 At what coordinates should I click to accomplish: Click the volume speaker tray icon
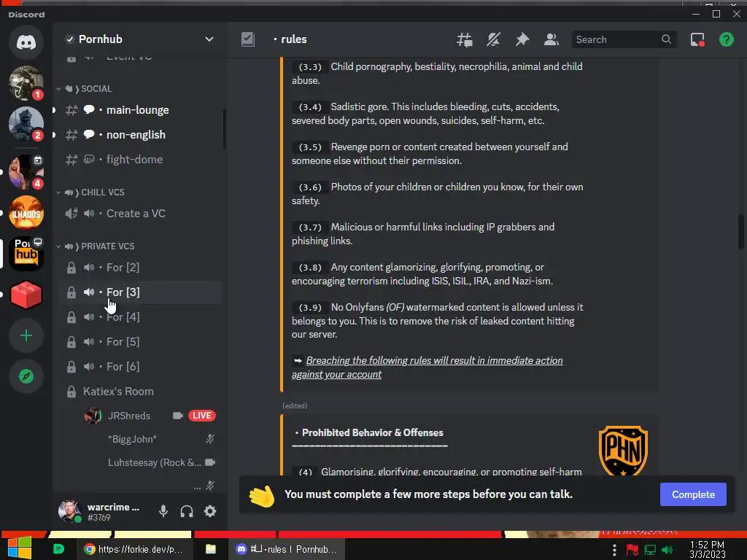667,550
